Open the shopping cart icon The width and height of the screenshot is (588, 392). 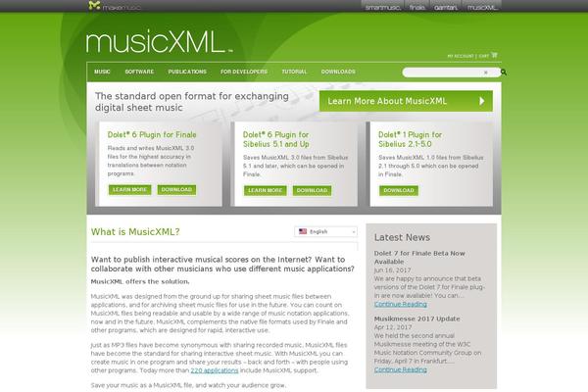click(494, 55)
